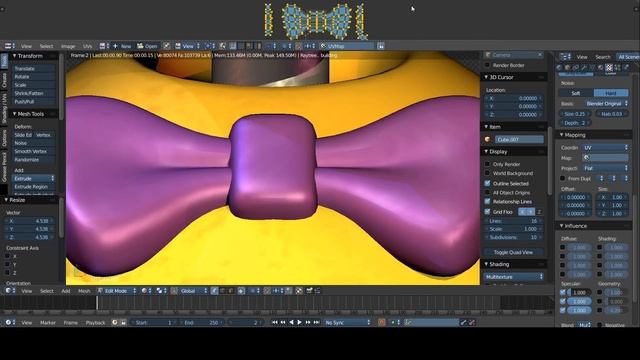This screenshot has height=360, width=640.
Task: Click the Cube.007 object icon in Item panel
Action: (487, 140)
